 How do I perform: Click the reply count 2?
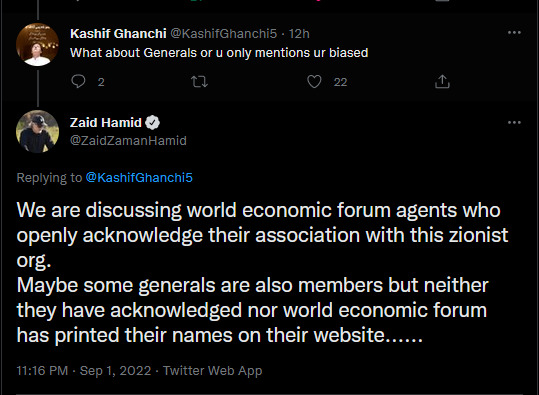[101, 82]
